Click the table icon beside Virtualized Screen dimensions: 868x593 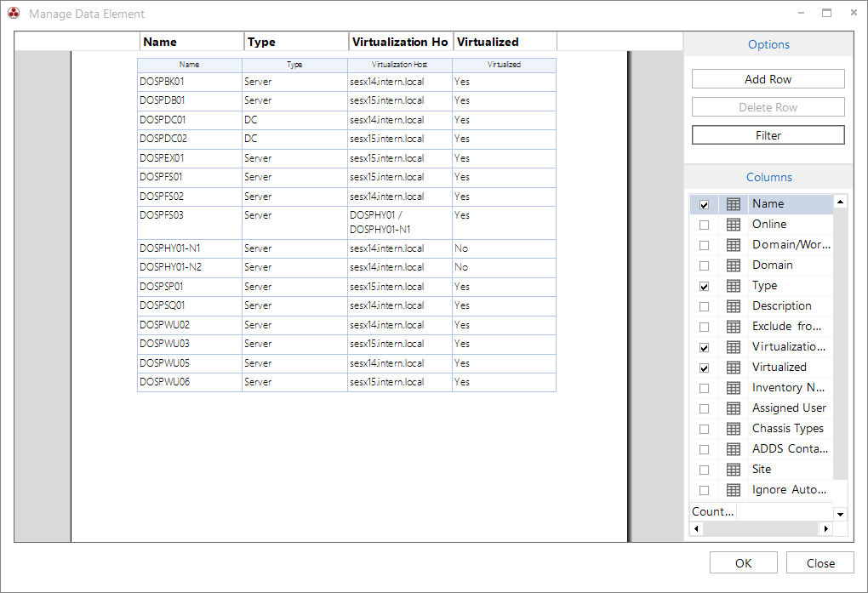[x=733, y=368]
